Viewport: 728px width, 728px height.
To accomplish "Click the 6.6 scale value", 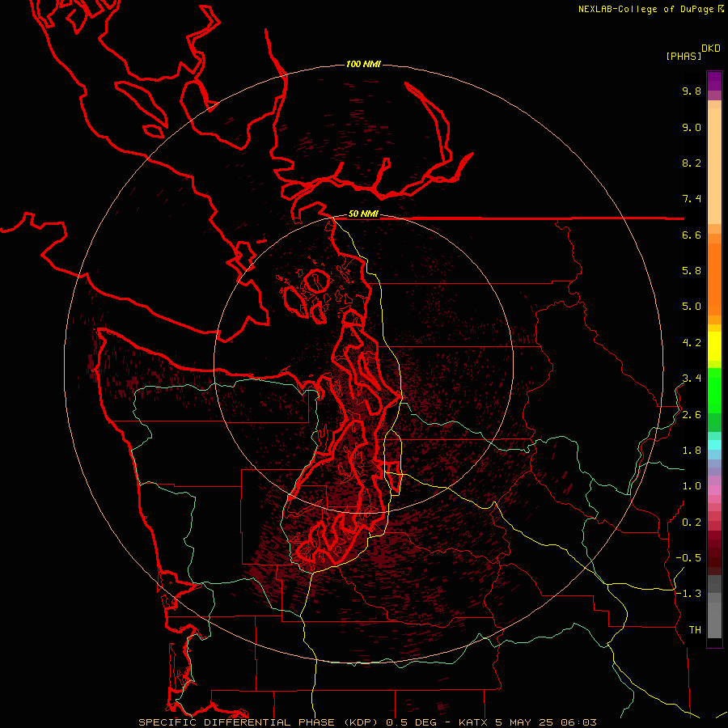I will pos(692,235).
